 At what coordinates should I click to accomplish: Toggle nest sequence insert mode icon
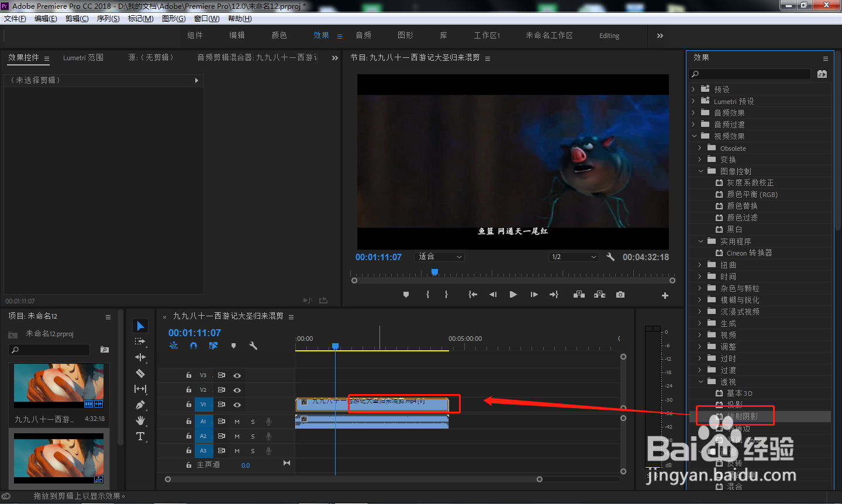pos(174,346)
